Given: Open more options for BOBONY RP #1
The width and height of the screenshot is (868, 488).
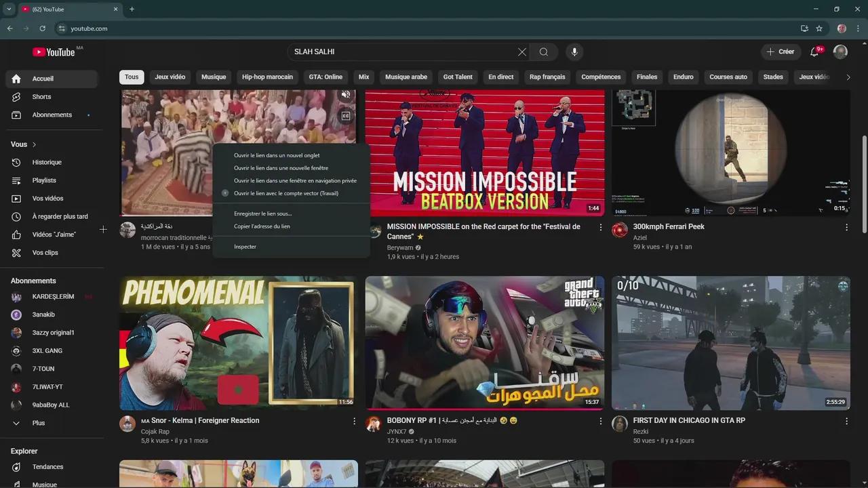Looking at the screenshot, I should click(600, 422).
